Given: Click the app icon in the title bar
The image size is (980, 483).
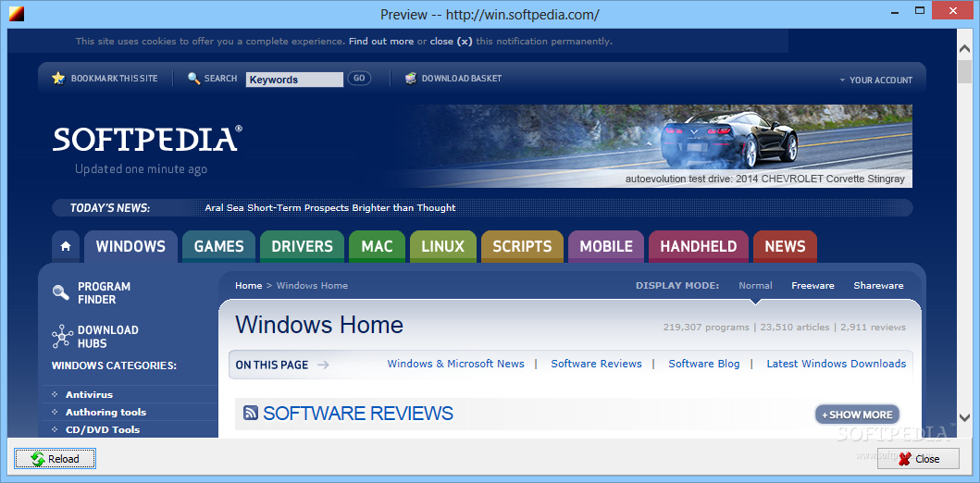Looking at the screenshot, I should coord(17,13).
